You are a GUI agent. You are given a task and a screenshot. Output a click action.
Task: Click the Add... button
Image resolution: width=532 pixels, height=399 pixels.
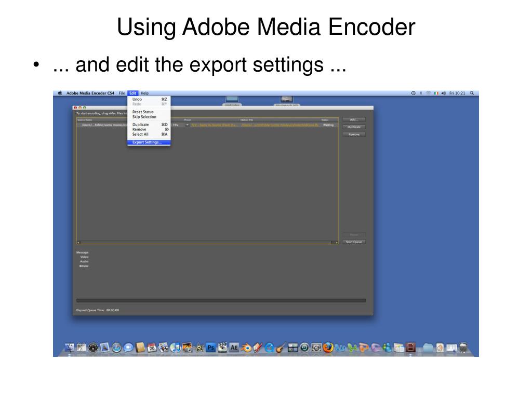coord(354,120)
